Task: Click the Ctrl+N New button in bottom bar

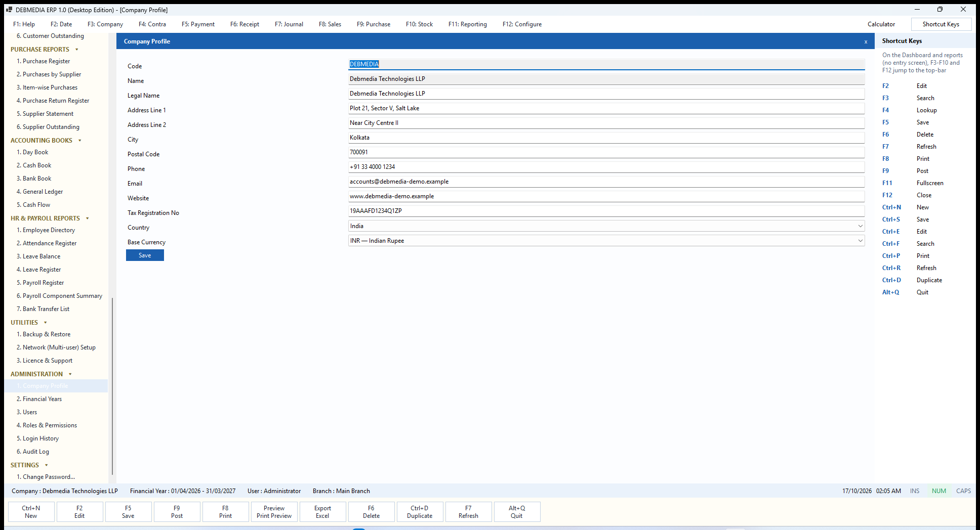Action: coord(31,512)
